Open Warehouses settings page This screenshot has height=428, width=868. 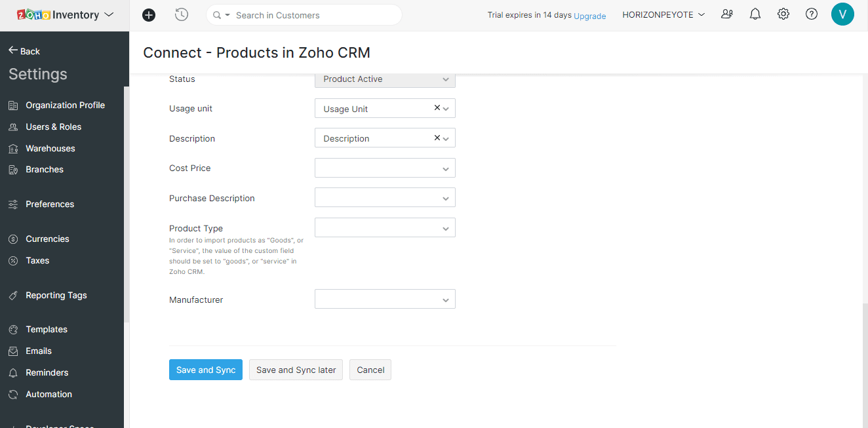(50, 148)
